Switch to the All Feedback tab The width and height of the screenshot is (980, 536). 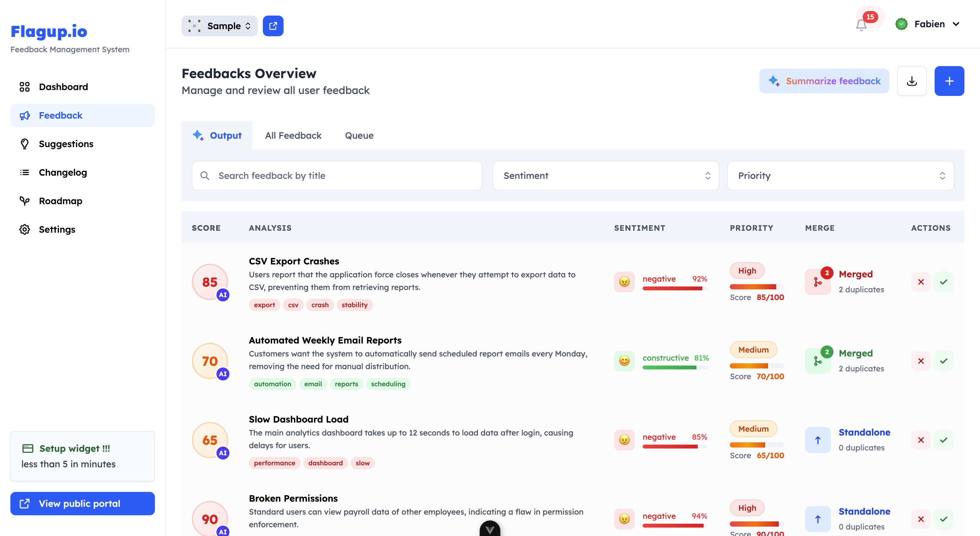pyautogui.click(x=293, y=135)
